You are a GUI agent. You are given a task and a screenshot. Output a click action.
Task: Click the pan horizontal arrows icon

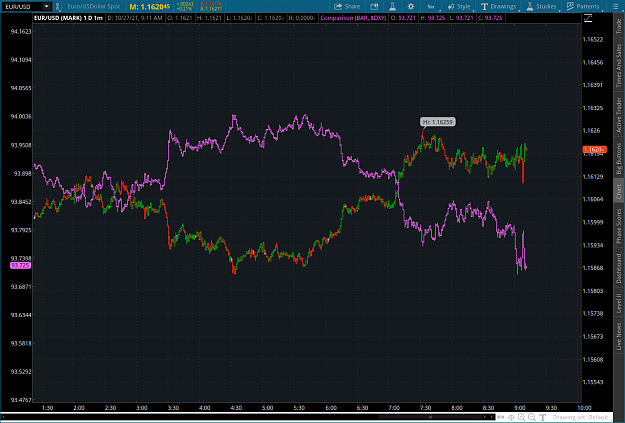point(501,417)
